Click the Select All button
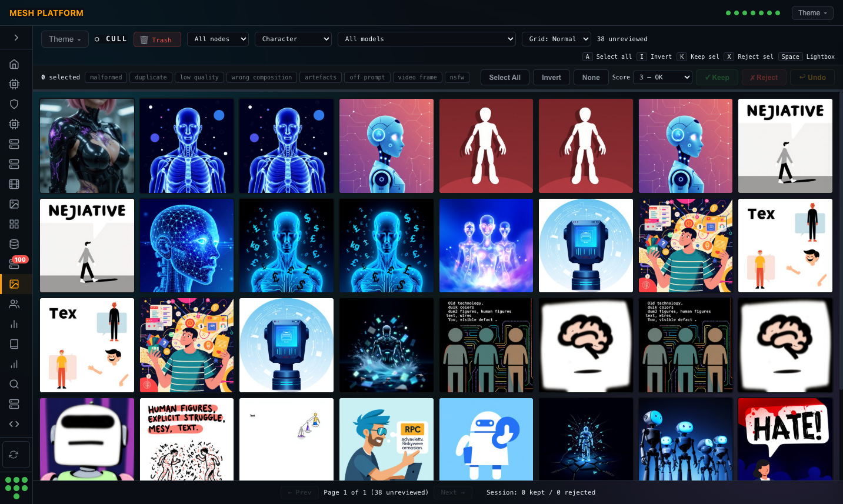Image resolution: width=843 pixels, height=504 pixels. click(x=505, y=77)
